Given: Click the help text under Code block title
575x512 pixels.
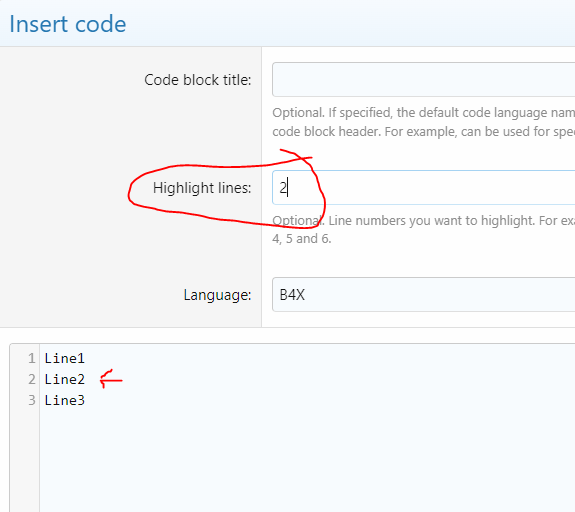Looking at the screenshot, I should click(424, 122).
